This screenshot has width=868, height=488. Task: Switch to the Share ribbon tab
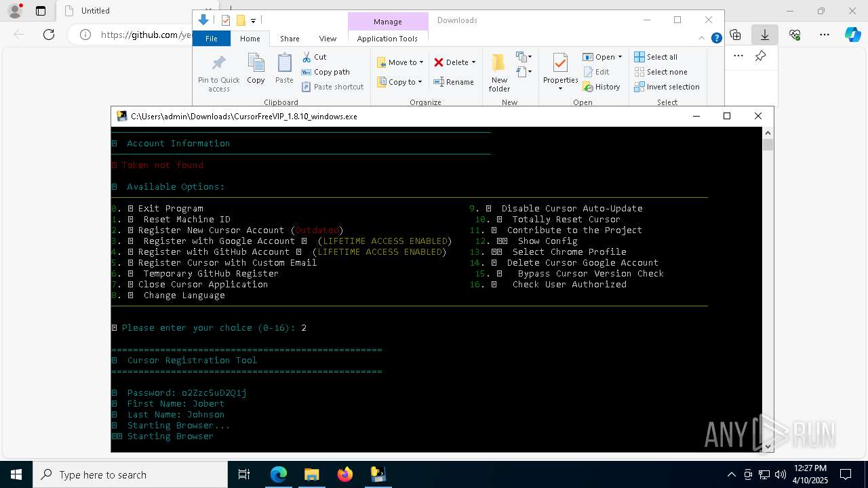(x=290, y=39)
